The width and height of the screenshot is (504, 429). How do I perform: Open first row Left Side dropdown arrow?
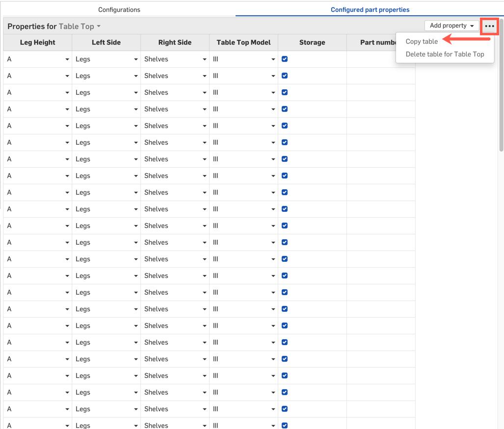(136, 59)
